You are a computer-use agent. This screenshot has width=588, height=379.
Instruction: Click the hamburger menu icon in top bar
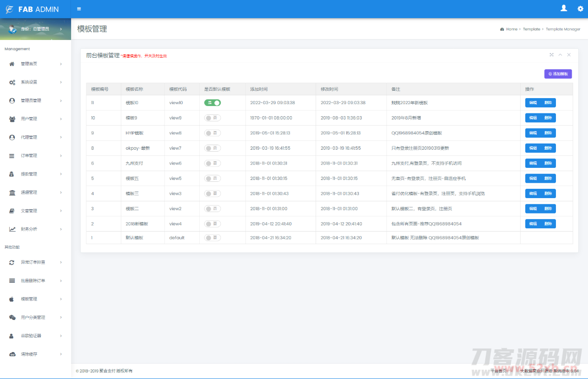pos(79,9)
